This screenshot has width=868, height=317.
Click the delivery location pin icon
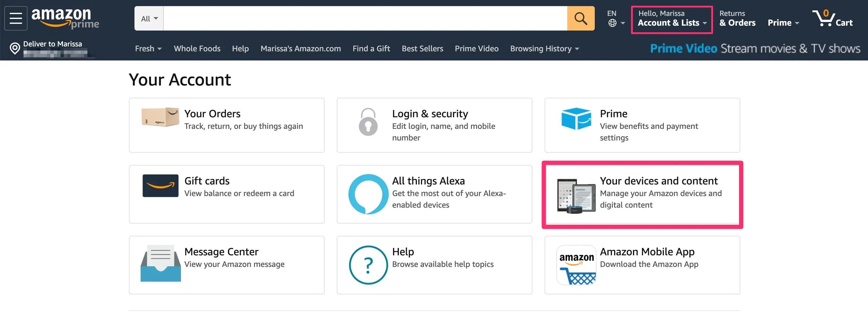14,48
